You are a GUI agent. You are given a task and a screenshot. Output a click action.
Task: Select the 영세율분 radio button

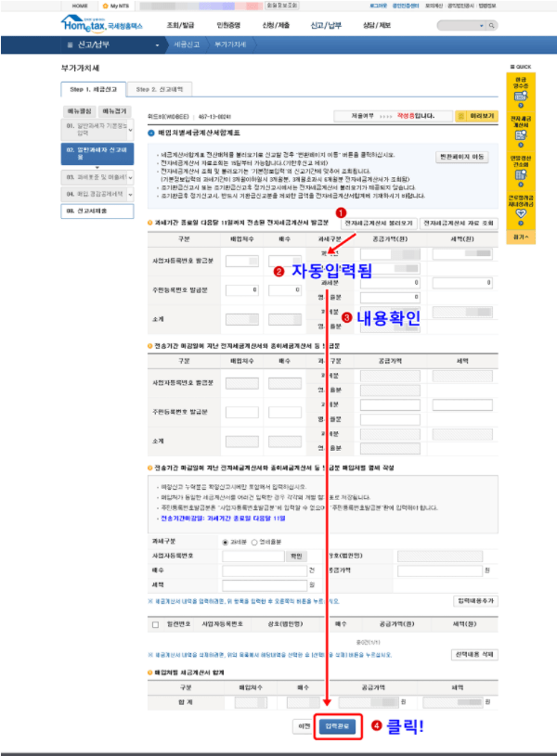point(254,543)
